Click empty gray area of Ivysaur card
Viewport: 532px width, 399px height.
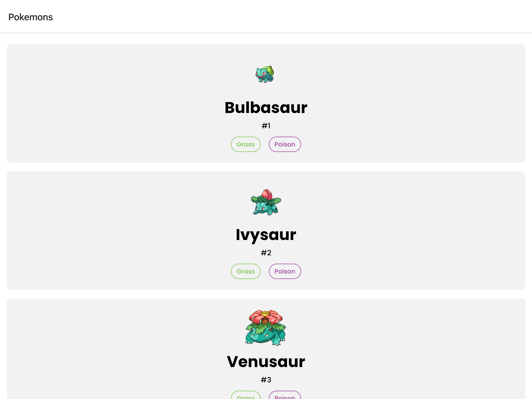click(104, 231)
